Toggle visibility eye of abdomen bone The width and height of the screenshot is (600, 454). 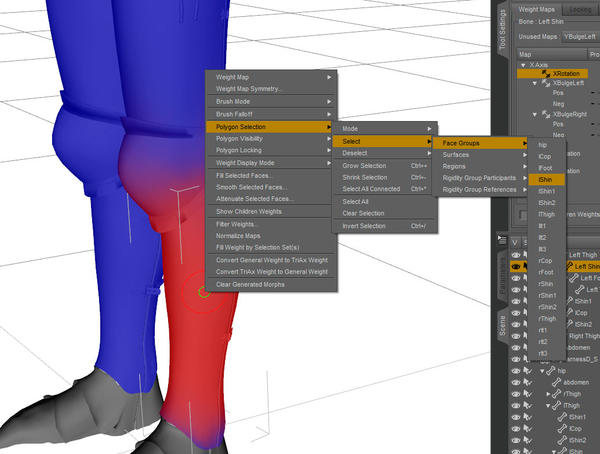point(516,382)
